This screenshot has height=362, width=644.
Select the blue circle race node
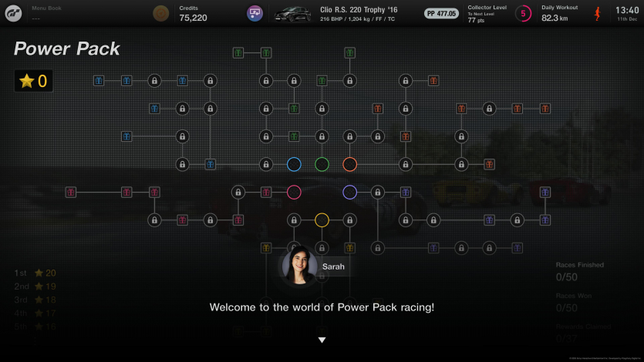click(294, 164)
